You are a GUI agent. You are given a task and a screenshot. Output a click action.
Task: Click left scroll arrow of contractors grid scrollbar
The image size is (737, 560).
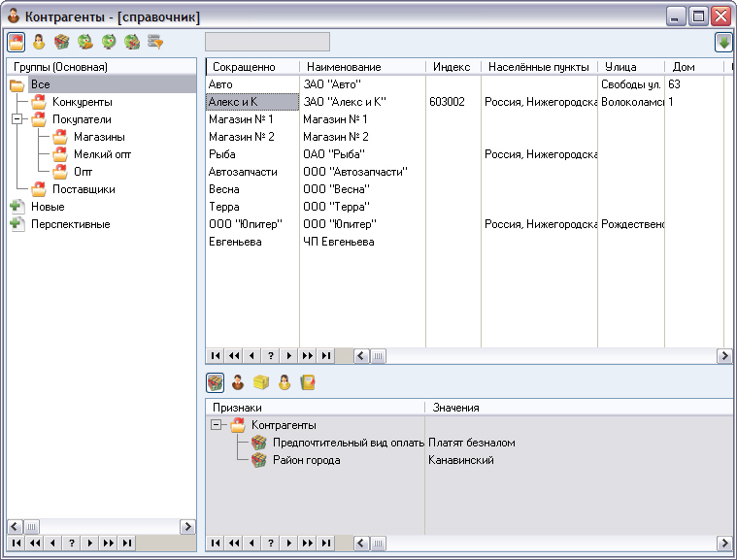click(360, 356)
